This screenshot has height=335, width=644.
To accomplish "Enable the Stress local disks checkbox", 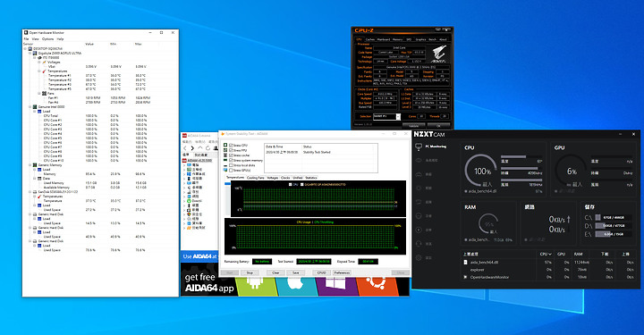I will tap(231, 165).
